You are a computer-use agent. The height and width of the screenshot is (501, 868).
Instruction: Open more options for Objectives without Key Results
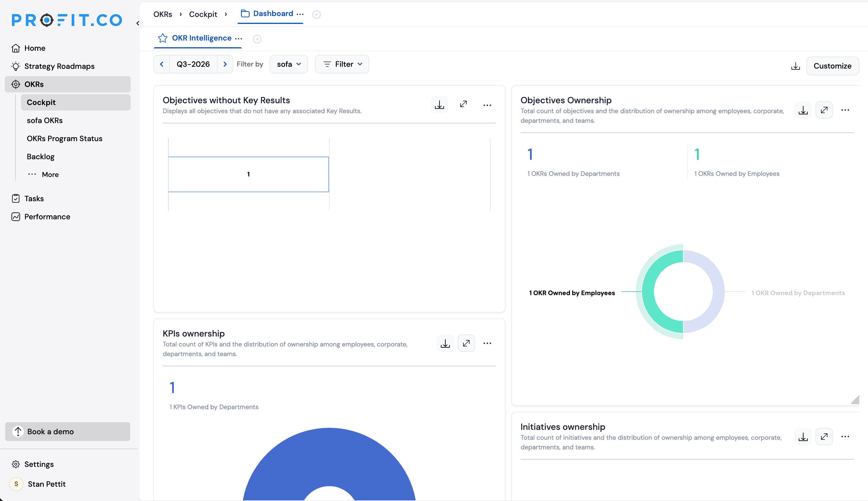coord(487,105)
